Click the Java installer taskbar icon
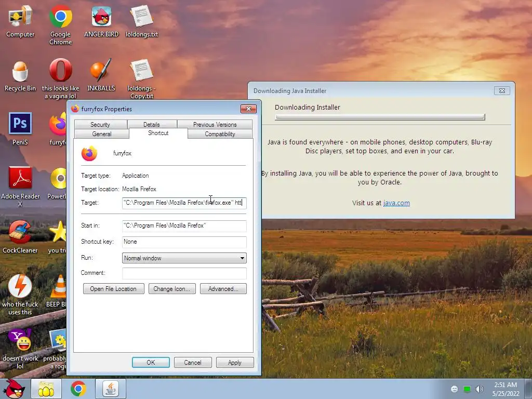 coord(111,389)
